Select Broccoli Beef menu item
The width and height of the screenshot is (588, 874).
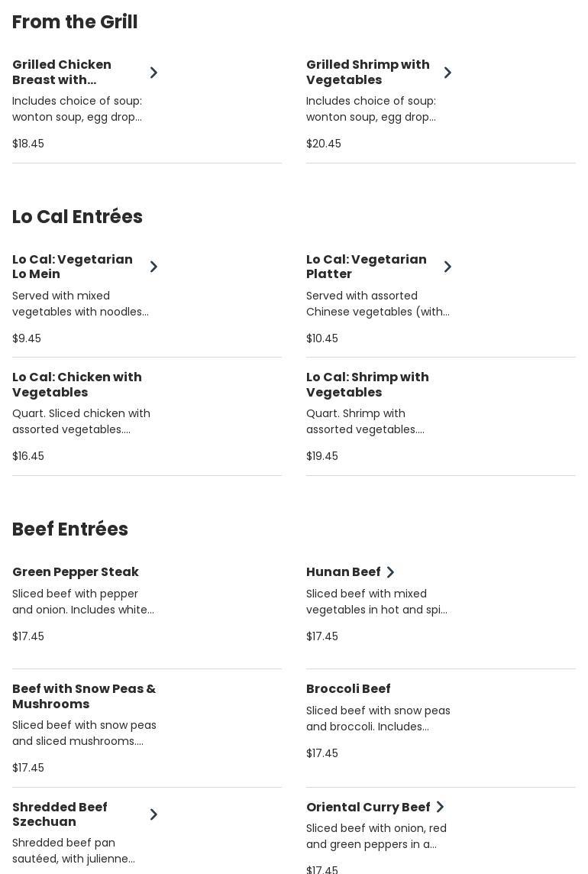[348, 689]
